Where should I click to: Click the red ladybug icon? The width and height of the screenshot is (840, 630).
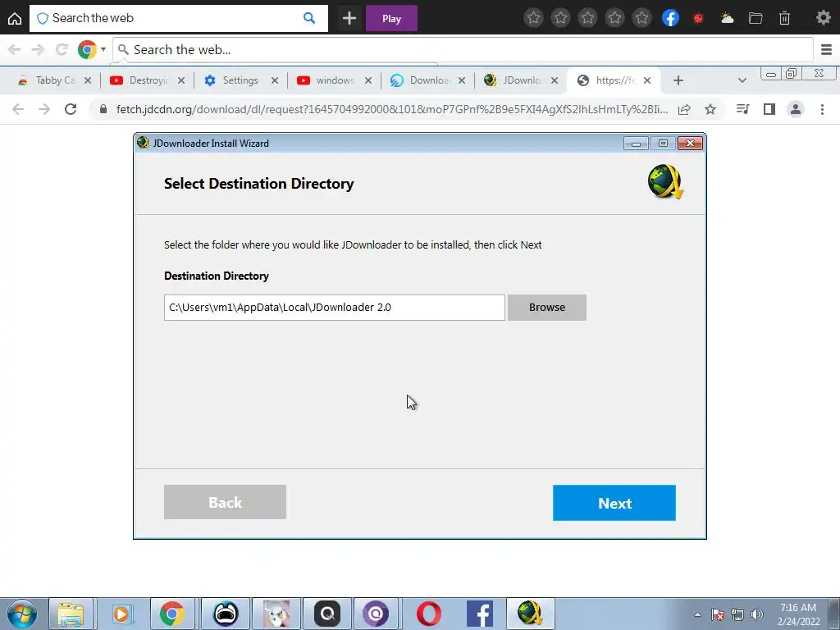tap(697, 18)
